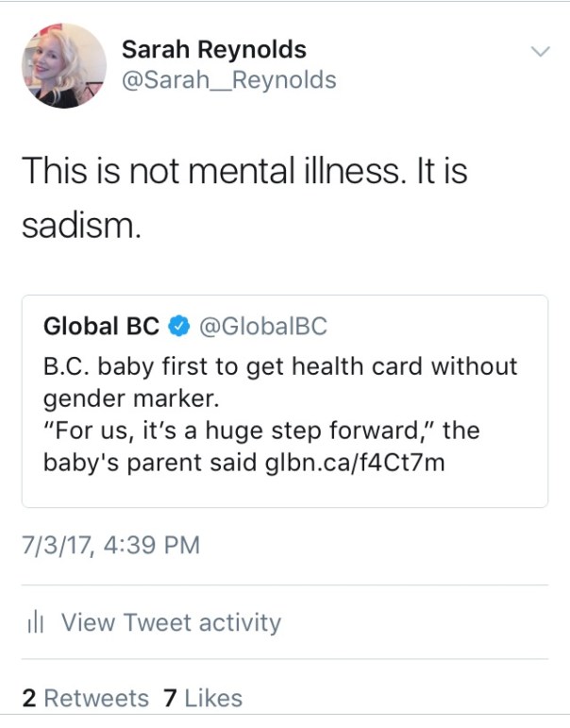Open the "Global BC" account name
570x728 pixels.
coord(102,327)
